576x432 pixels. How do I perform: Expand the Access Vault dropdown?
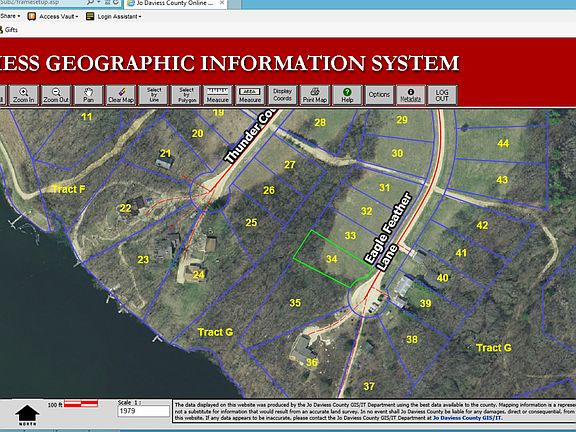click(53, 17)
